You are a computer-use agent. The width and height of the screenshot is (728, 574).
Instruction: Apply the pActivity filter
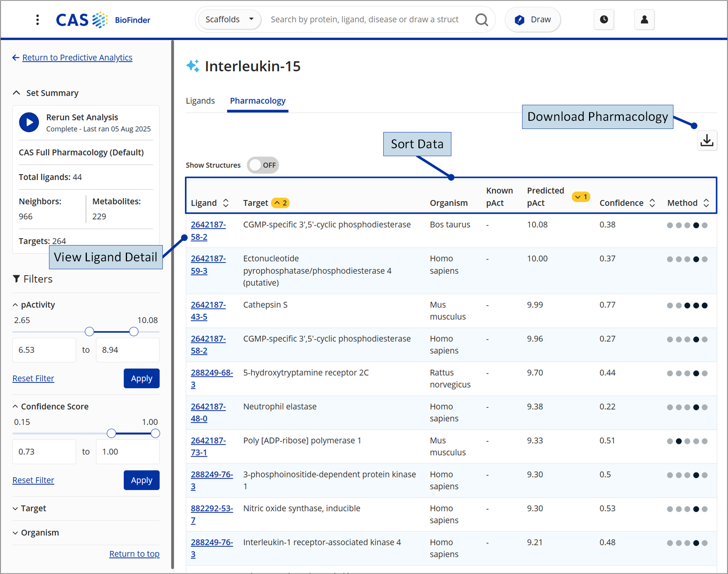point(141,378)
